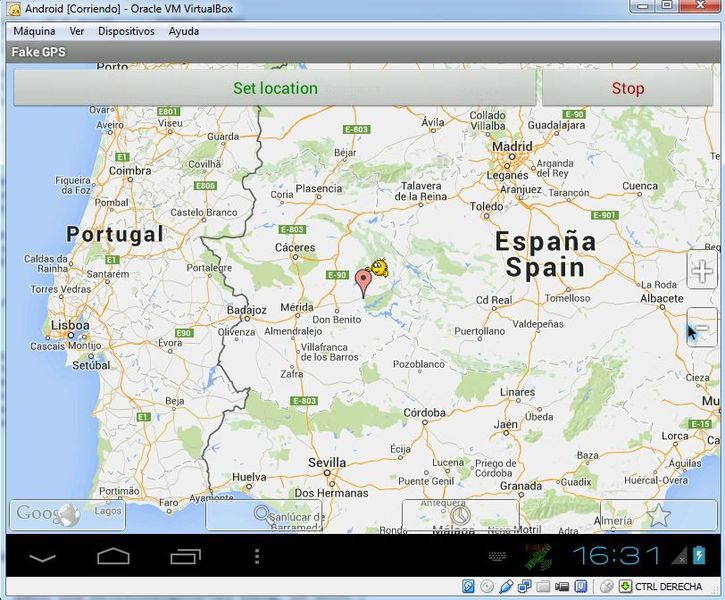Click the VirtualBox video capture indicator

tap(562, 587)
